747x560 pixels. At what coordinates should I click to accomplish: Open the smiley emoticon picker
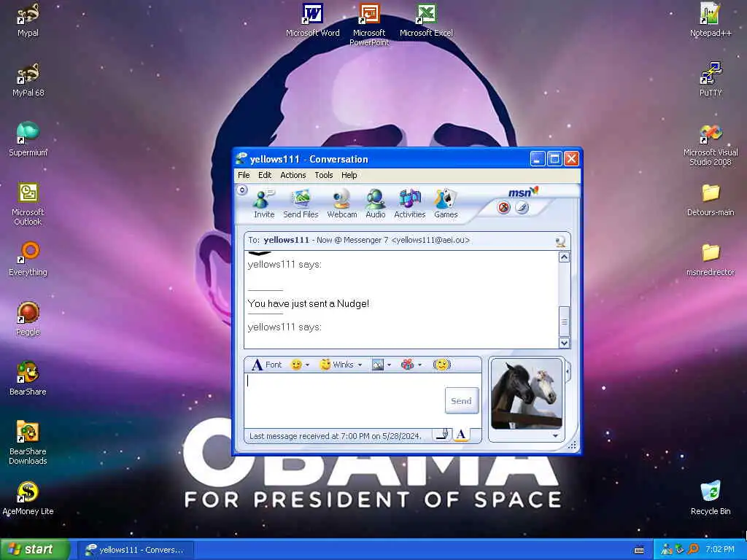coord(296,365)
